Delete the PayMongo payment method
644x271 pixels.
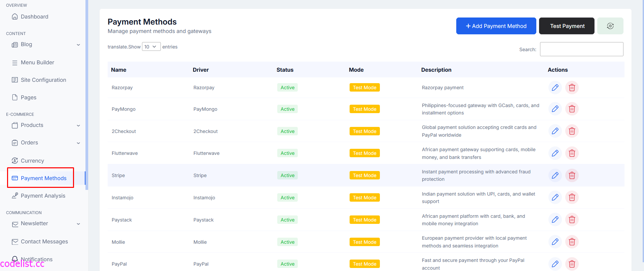[572, 109]
